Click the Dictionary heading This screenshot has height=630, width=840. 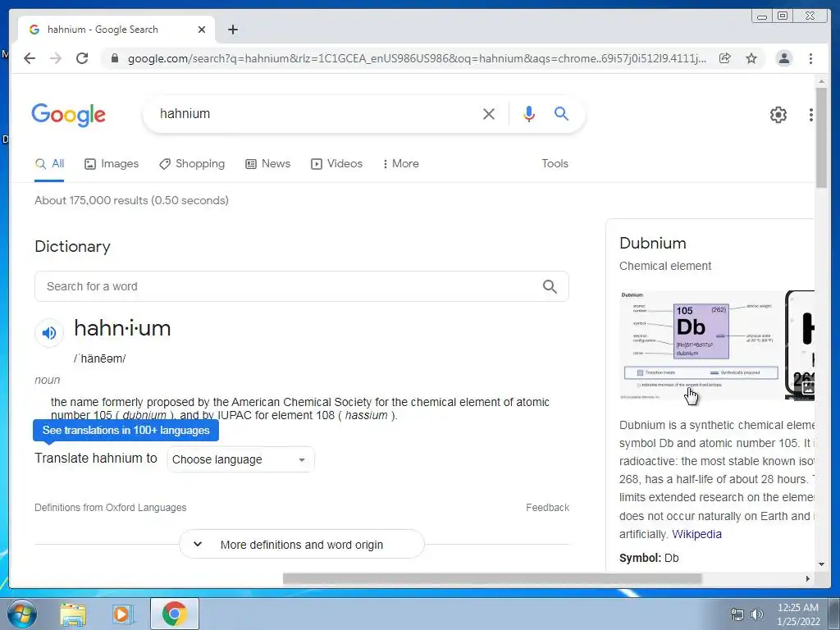click(x=72, y=246)
